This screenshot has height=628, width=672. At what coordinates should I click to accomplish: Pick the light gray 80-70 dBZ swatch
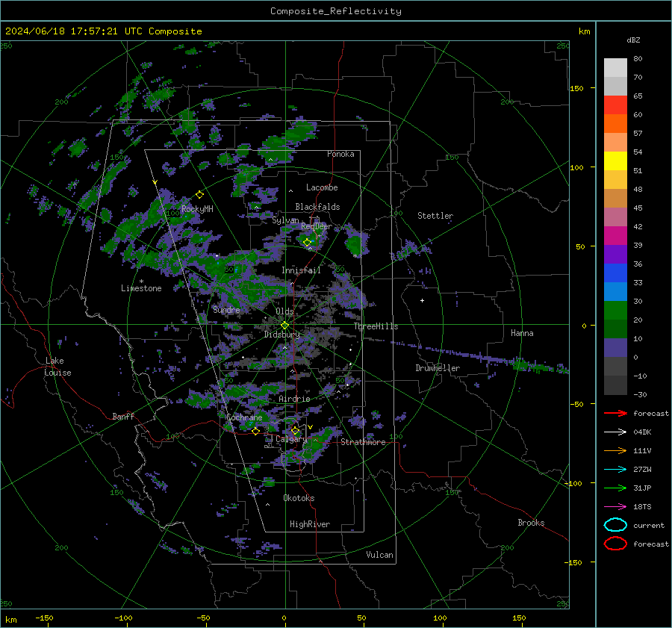point(615,68)
